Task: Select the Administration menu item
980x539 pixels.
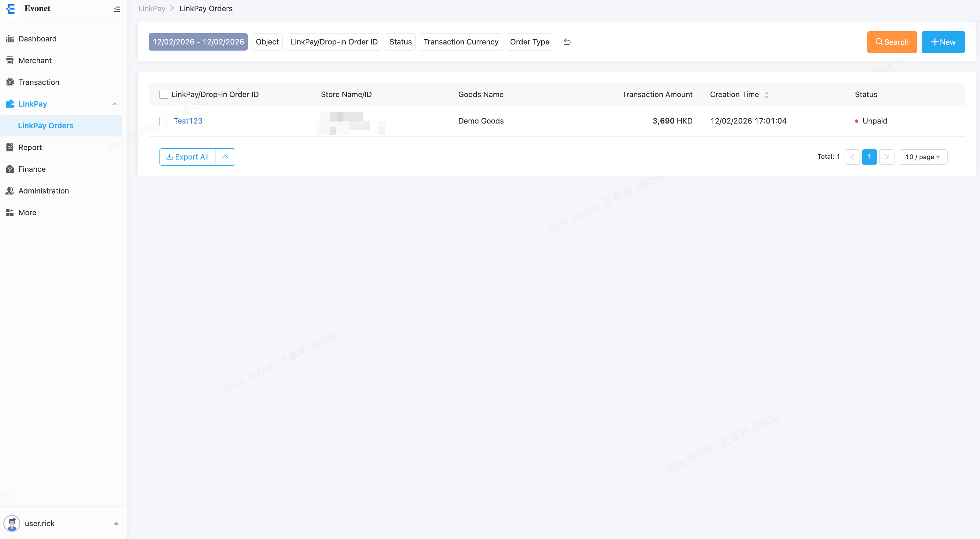Action: [44, 191]
